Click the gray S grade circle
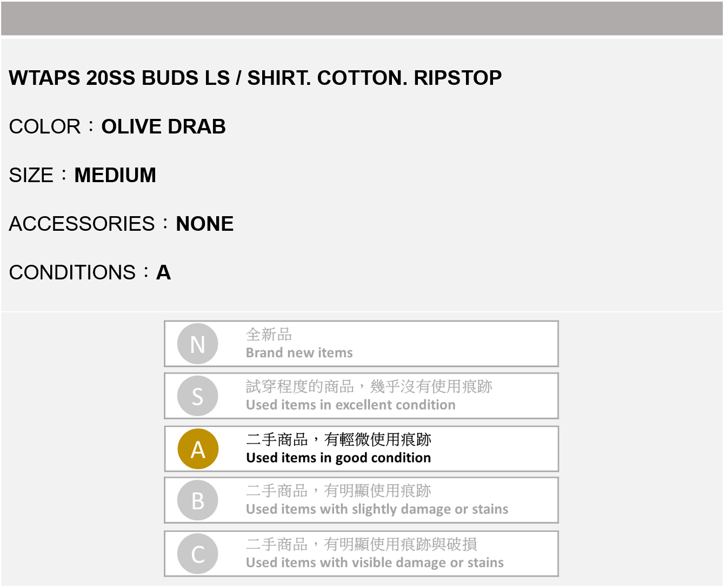 [x=198, y=396]
